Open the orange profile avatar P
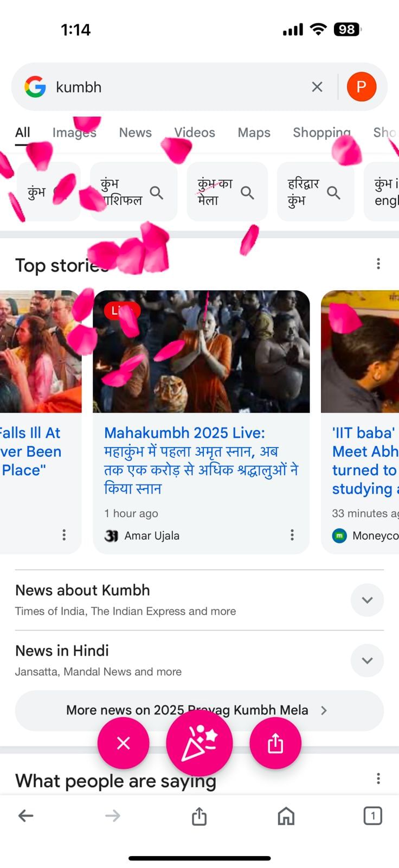Image resolution: width=399 pixels, height=868 pixels. click(362, 87)
